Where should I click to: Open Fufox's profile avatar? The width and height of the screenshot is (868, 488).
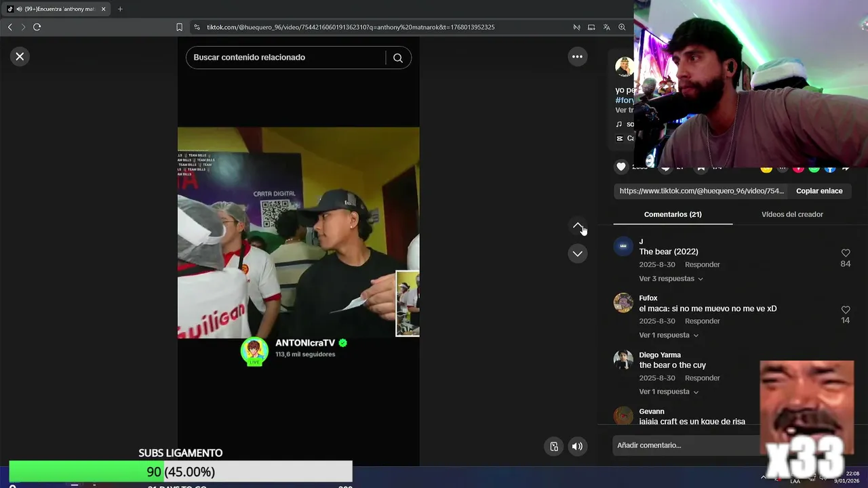click(x=623, y=302)
